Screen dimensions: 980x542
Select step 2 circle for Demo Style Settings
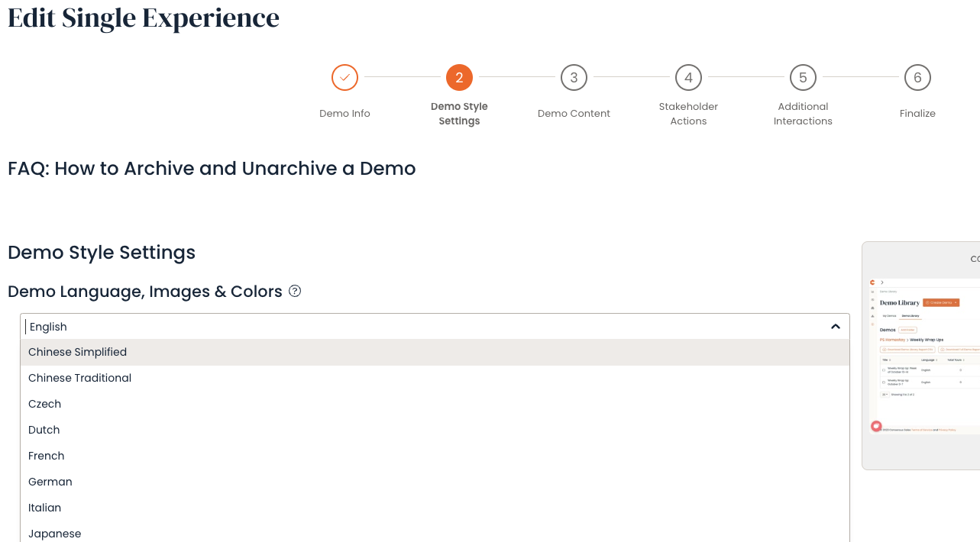coord(459,77)
